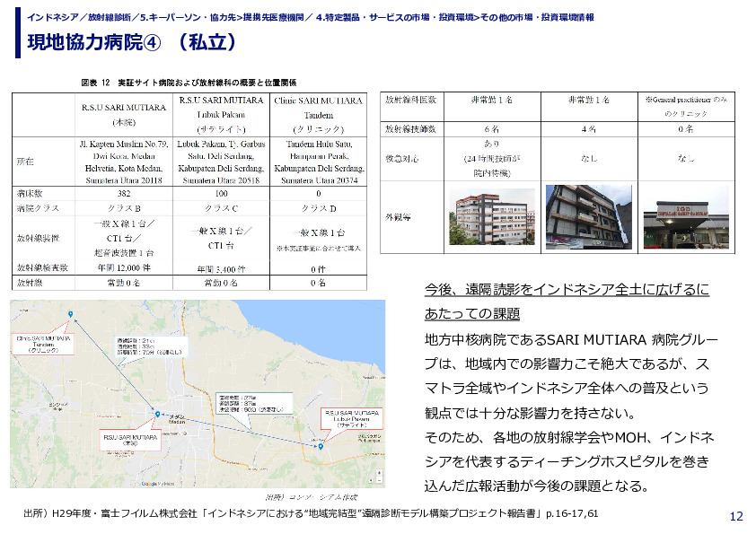
Task: Click the breadcrumb header starting with インドネシア／放射線診断
Action: tap(310, 17)
